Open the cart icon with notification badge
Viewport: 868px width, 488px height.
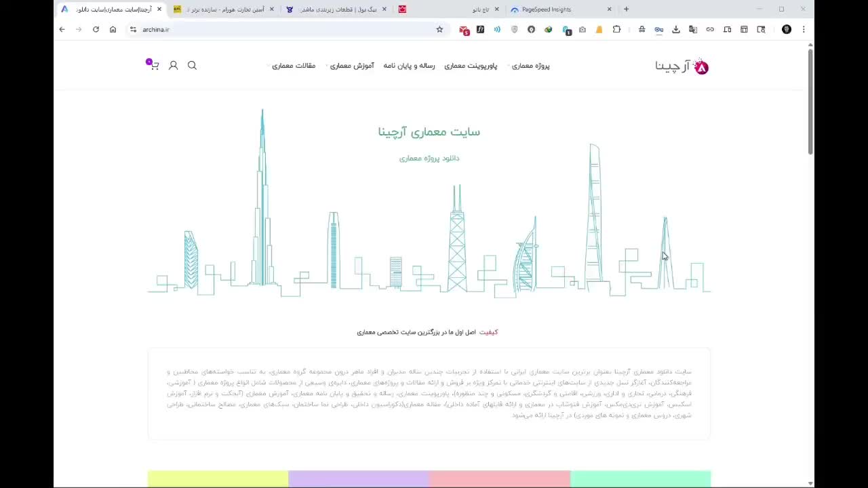(x=155, y=66)
